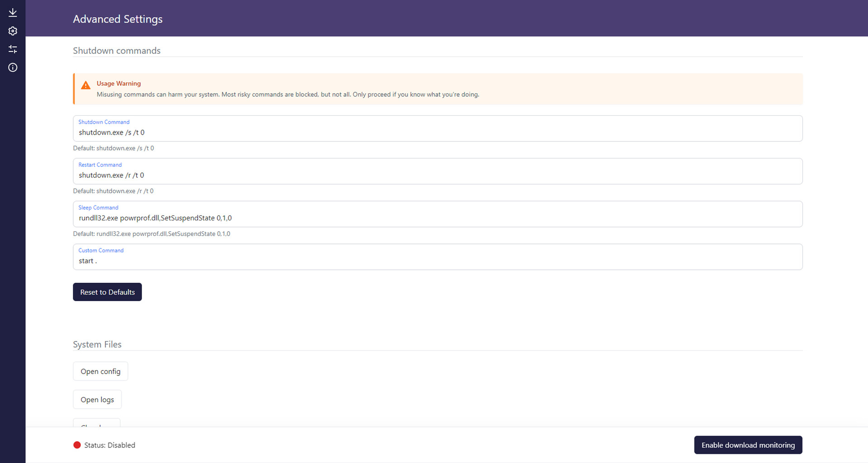Click the Shutdown commands section heading

pos(117,51)
